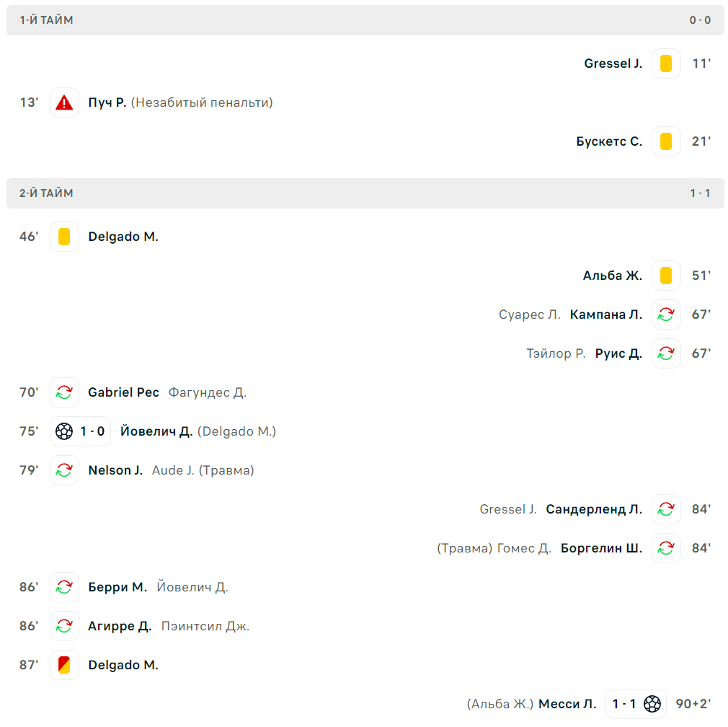Click the goal ball icon showing 1 - 0
Viewport: 728px width, 727px height.
point(64,431)
